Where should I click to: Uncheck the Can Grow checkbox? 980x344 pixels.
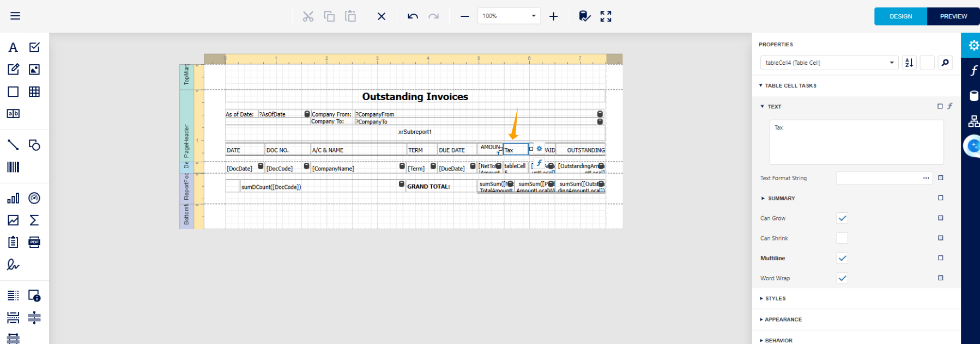[842, 218]
